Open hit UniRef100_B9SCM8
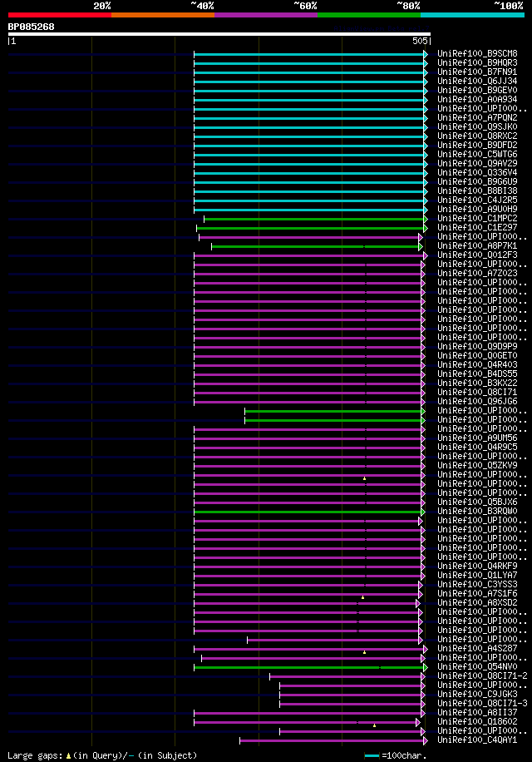Viewport: 532px width, 762px height. point(477,53)
